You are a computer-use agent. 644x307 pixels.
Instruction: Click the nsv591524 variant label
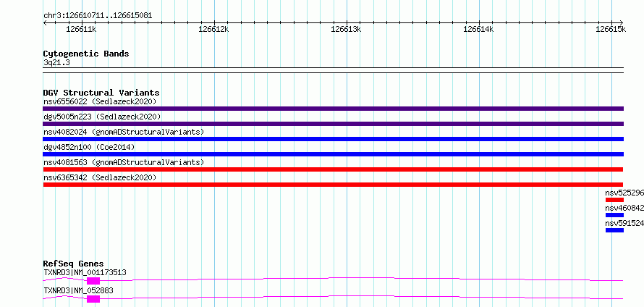click(x=624, y=223)
